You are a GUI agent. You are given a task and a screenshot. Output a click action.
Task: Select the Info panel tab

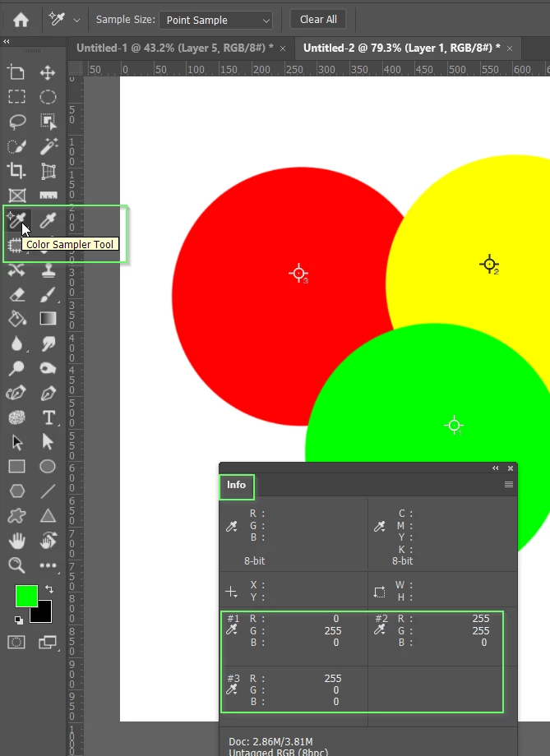[237, 485]
